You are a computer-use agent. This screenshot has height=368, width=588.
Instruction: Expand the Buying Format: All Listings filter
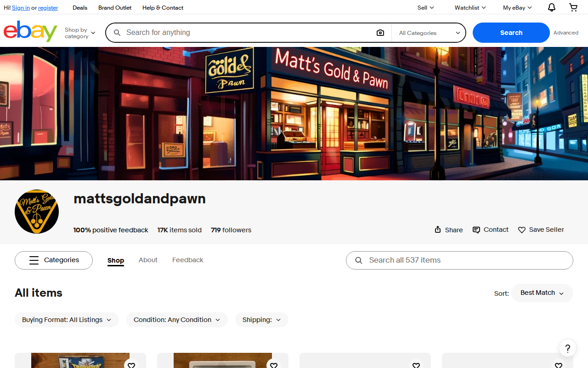67,320
